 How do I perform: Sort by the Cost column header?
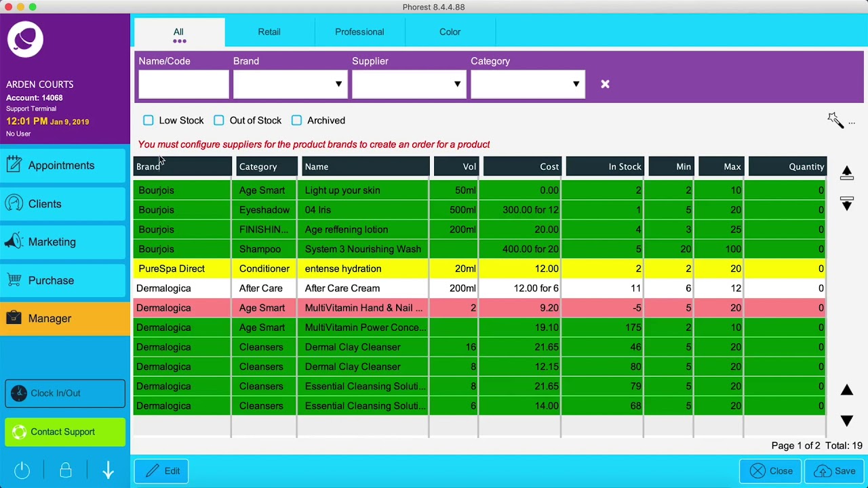click(523, 167)
